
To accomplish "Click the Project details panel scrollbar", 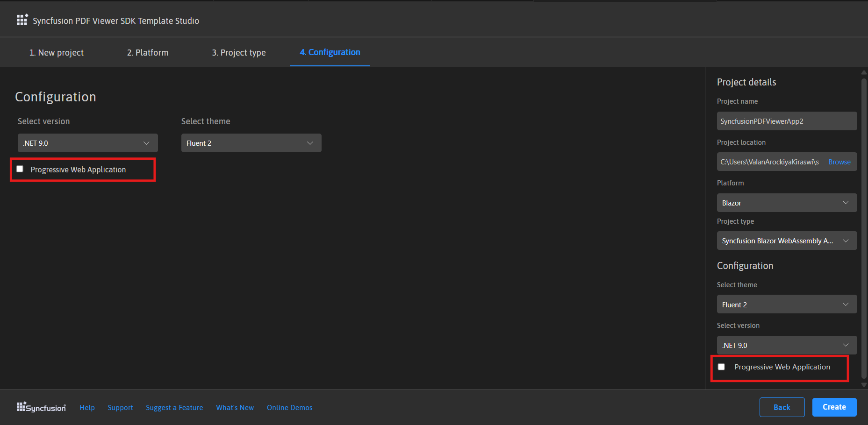I will click(x=864, y=229).
